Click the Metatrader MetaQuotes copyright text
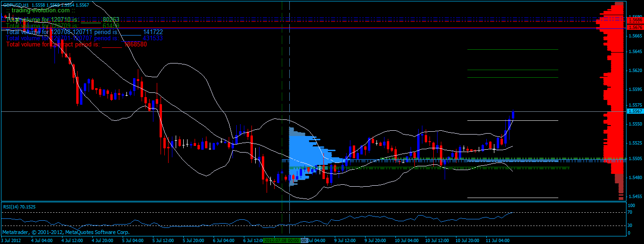 click(66, 233)
